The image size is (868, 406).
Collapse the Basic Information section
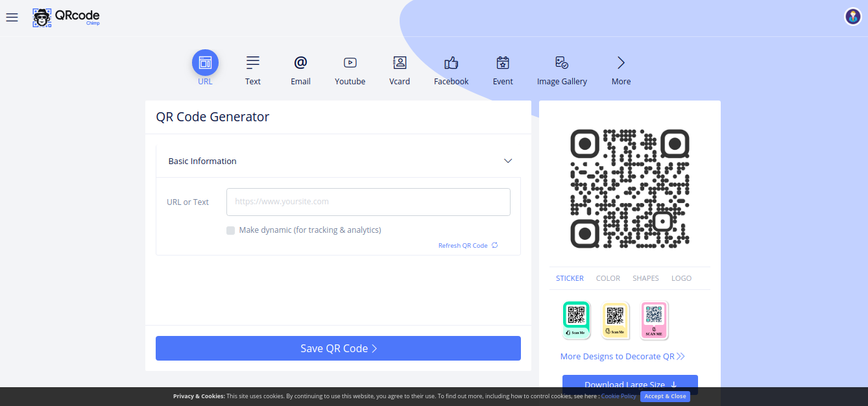pos(508,160)
